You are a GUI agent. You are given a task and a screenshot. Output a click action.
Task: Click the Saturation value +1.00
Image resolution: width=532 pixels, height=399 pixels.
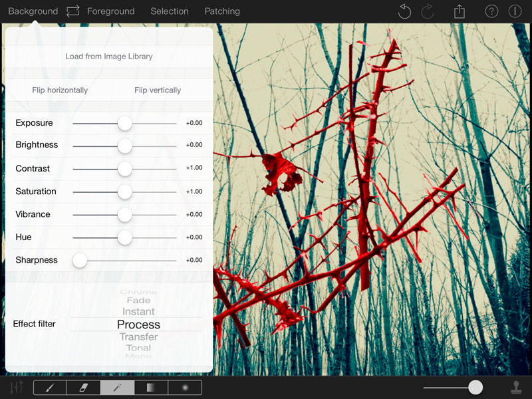coord(194,192)
